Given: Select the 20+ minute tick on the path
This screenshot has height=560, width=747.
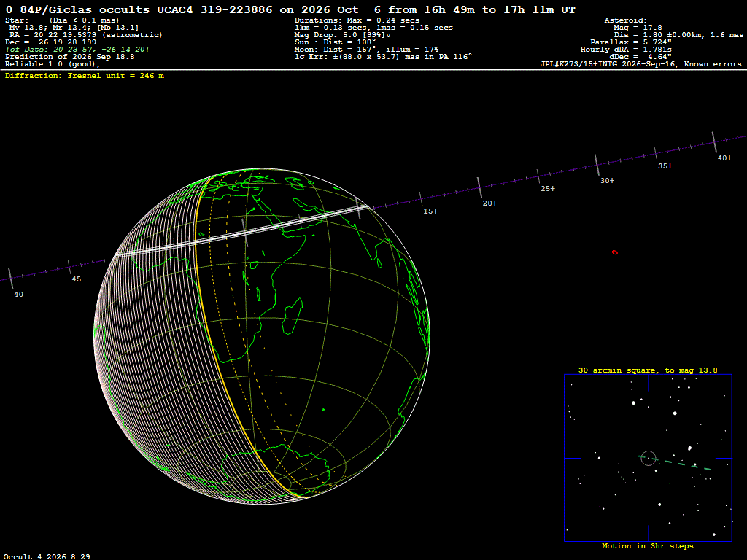Looking at the screenshot, I should (x=480, y=187).
